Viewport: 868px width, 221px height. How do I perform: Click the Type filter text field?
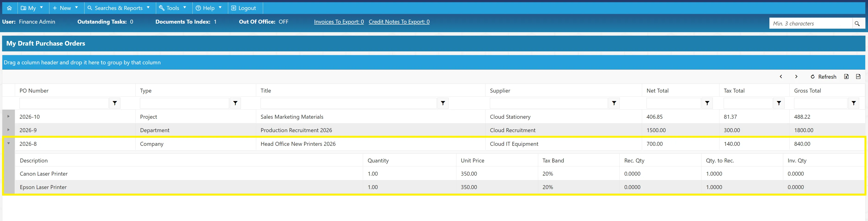coord(184,103)
